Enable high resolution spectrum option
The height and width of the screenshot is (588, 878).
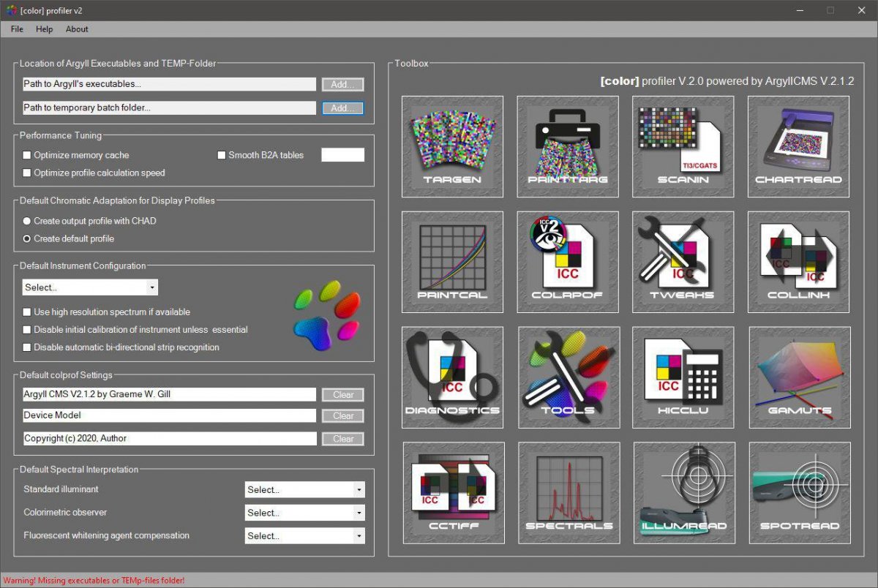coord(28,312)
